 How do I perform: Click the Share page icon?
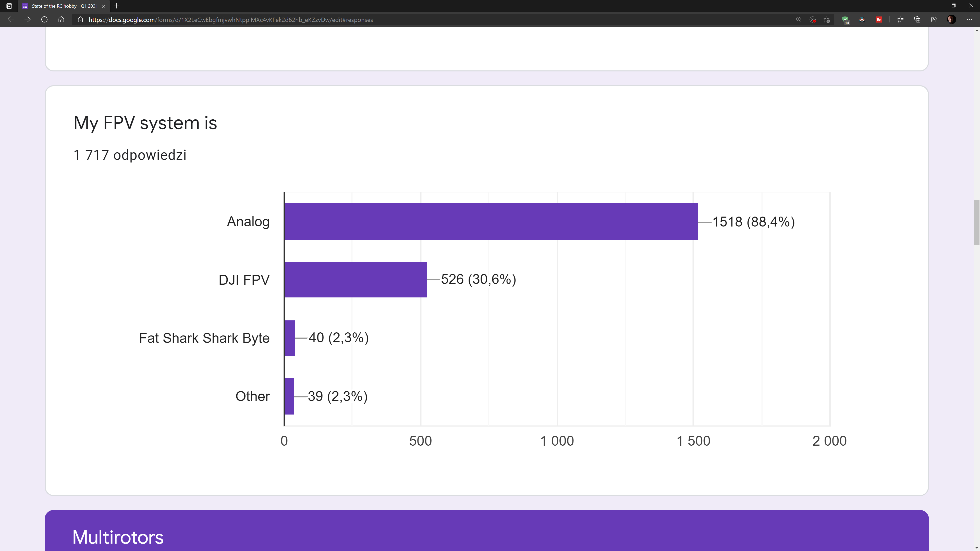(x=934, y=20)
